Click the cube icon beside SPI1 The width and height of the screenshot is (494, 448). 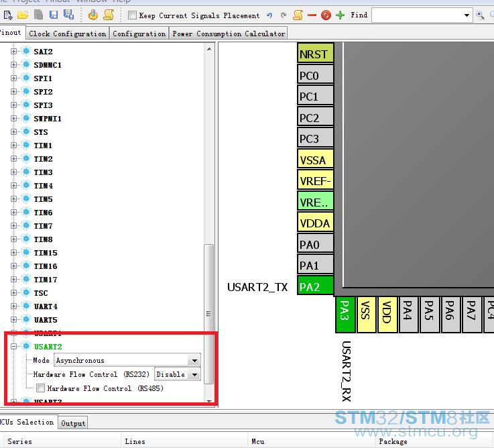click(x=26, y=78)
